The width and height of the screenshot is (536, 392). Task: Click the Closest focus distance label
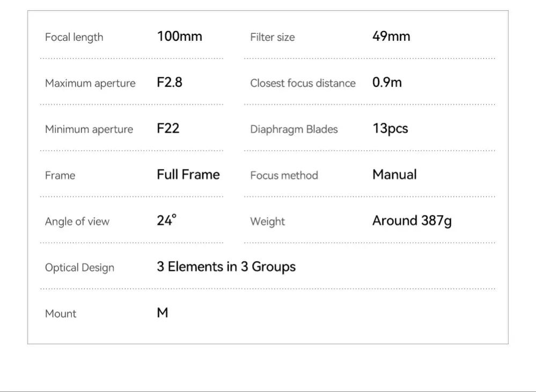(303, 84)
